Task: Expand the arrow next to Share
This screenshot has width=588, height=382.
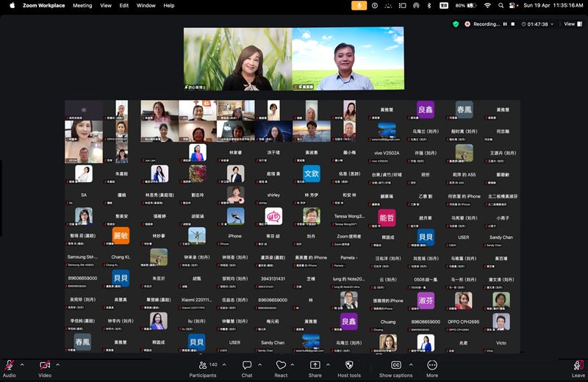Action: coord(329,364)
